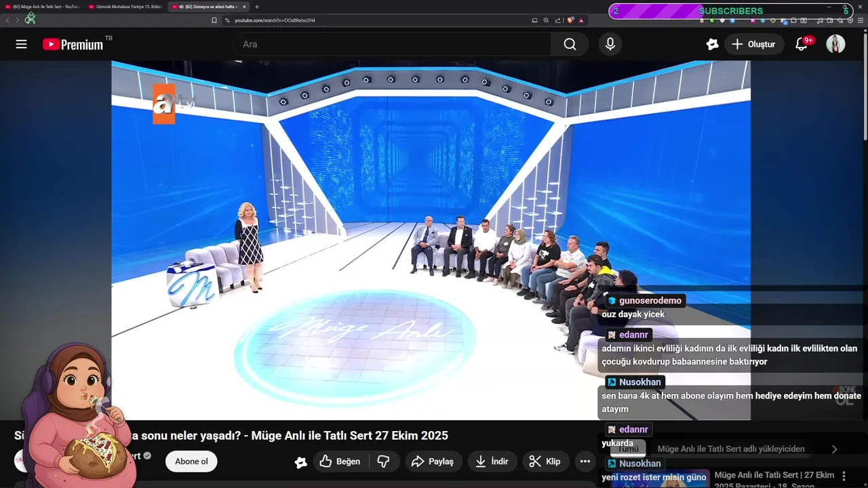
Task: Select Müge Anlı ile Tatlı Sert adlı yükleyiciden chip
Action: [731, 449]
